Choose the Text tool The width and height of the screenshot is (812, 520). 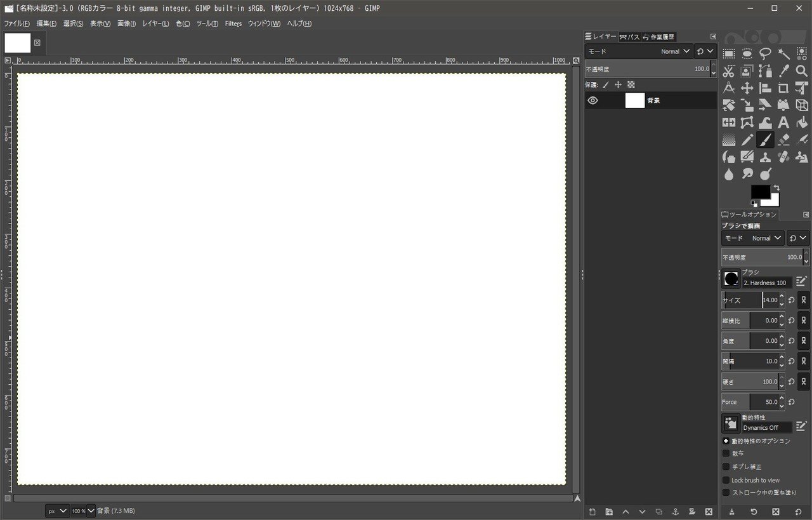coord(783,123)
